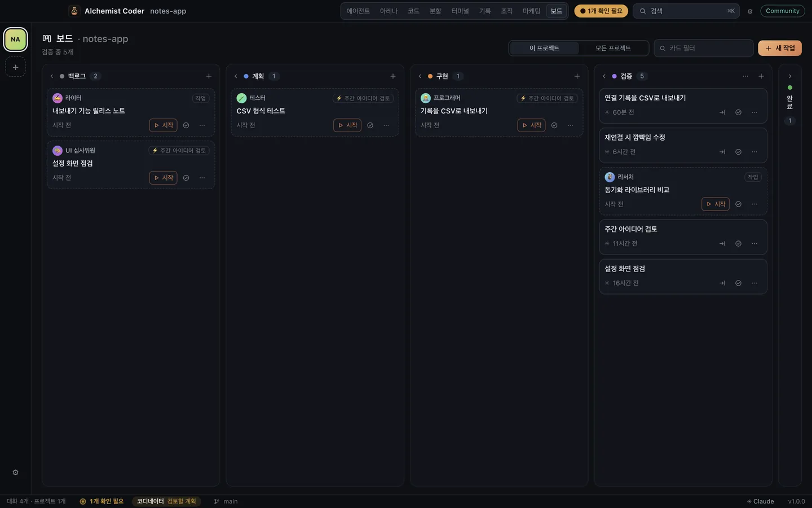Mark the 내보내기 기능 릴리스 노트 card done
Screen dimensions: 812x508
186,125
